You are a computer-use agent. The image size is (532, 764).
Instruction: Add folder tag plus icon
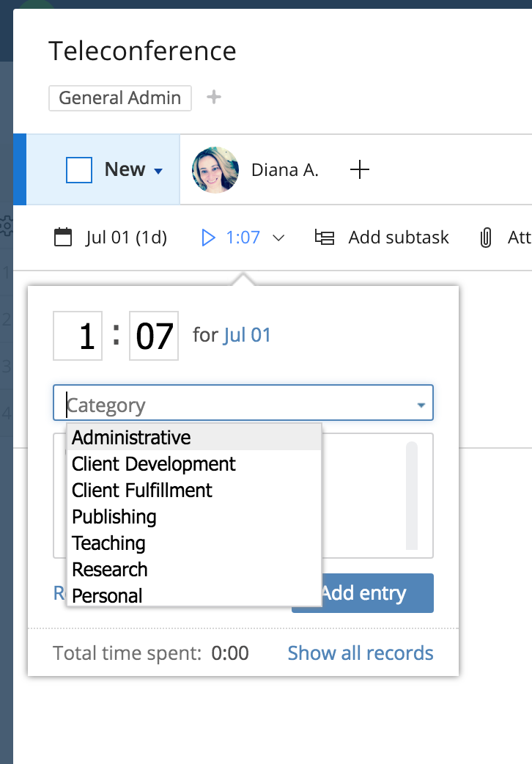pos(213,98)
